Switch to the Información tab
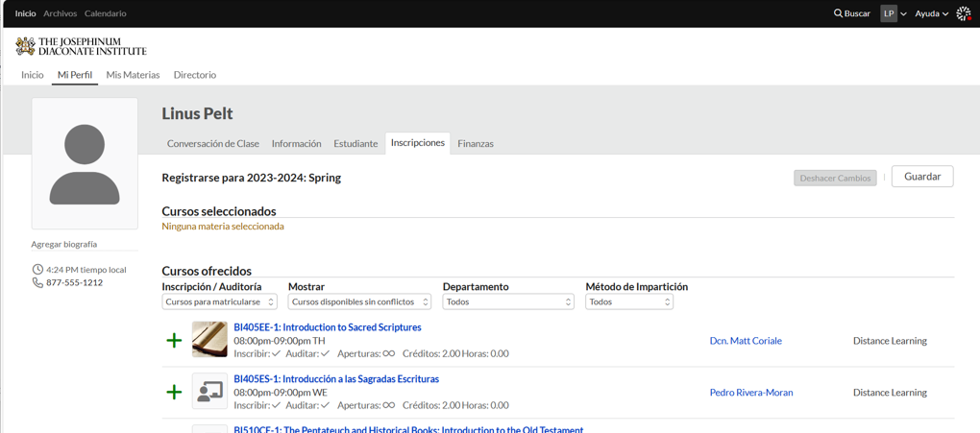Screen dimensions: 980x433 [x=296, y=144]
